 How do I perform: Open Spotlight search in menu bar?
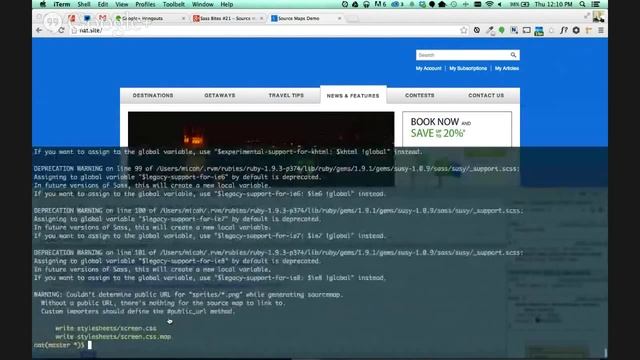582,4
